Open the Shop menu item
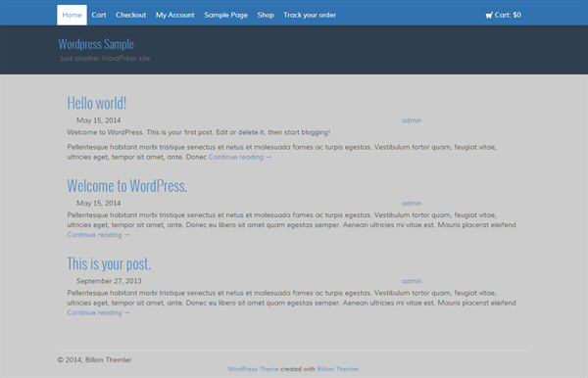 pos(266,15)
